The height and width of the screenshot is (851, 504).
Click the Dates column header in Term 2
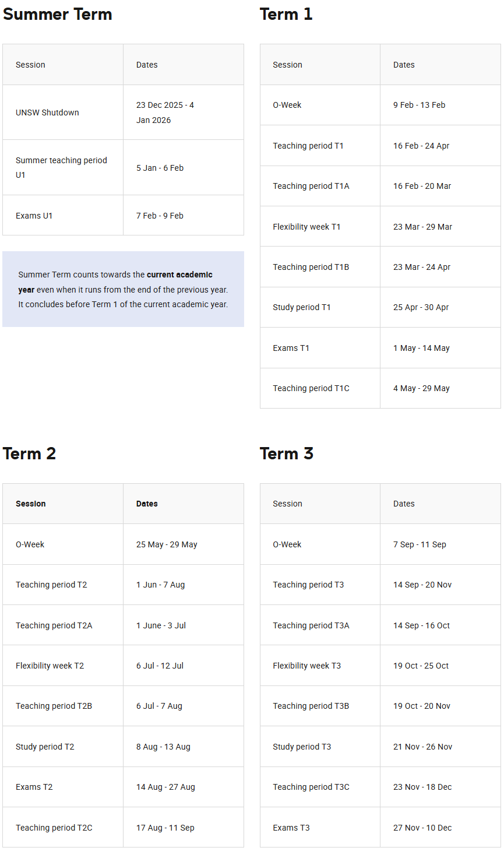(x=147, y=504)
